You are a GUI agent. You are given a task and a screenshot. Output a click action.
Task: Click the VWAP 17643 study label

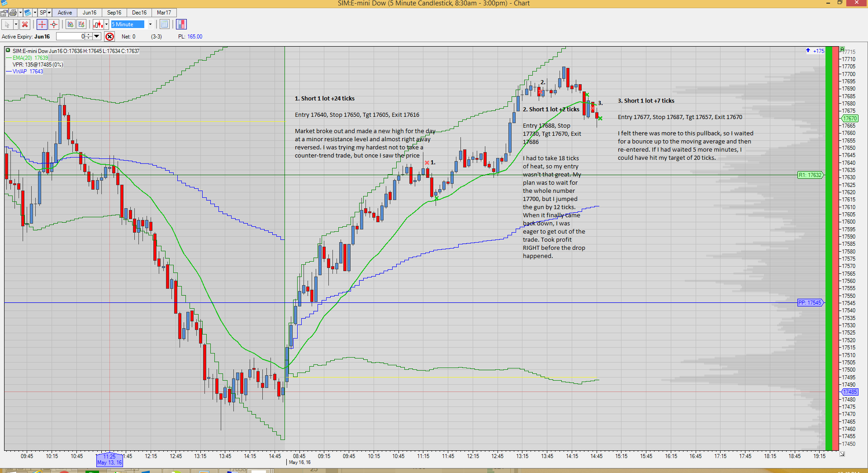point(28,72)
